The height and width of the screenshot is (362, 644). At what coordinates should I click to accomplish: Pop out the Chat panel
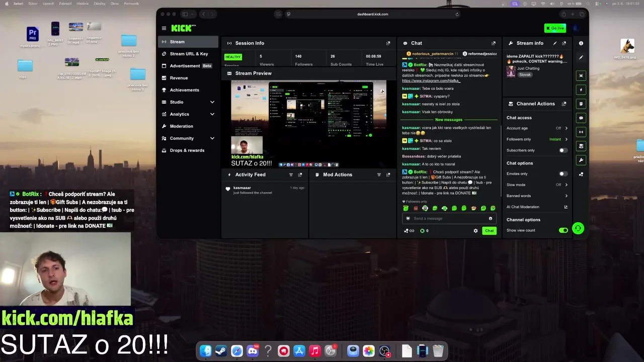(x=494, y=43)
